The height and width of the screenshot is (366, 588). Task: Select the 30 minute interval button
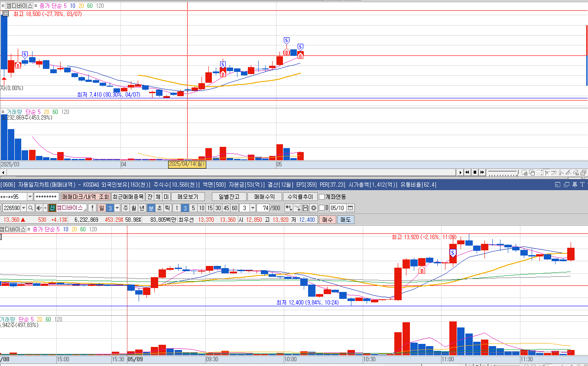[218, 208]
